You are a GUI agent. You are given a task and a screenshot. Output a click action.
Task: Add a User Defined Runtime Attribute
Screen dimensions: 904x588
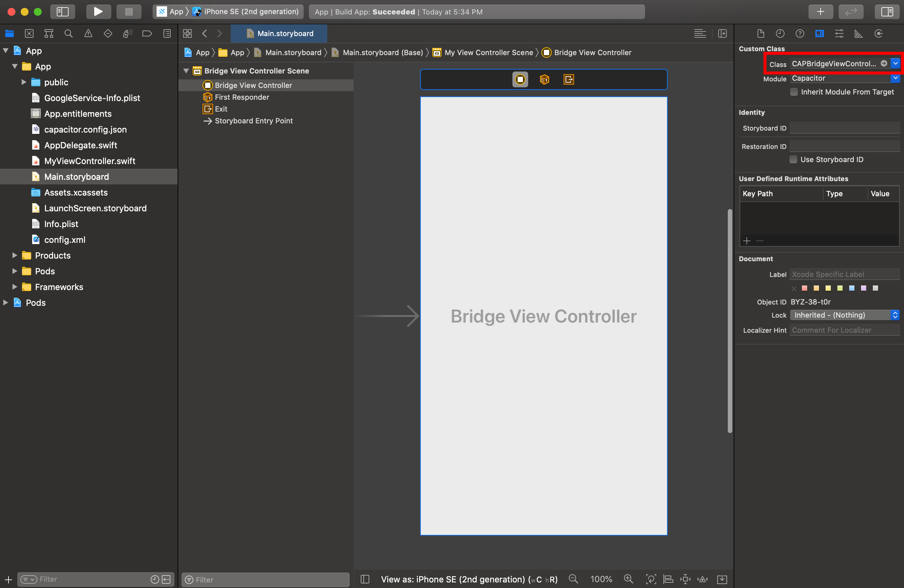(747, 241)
